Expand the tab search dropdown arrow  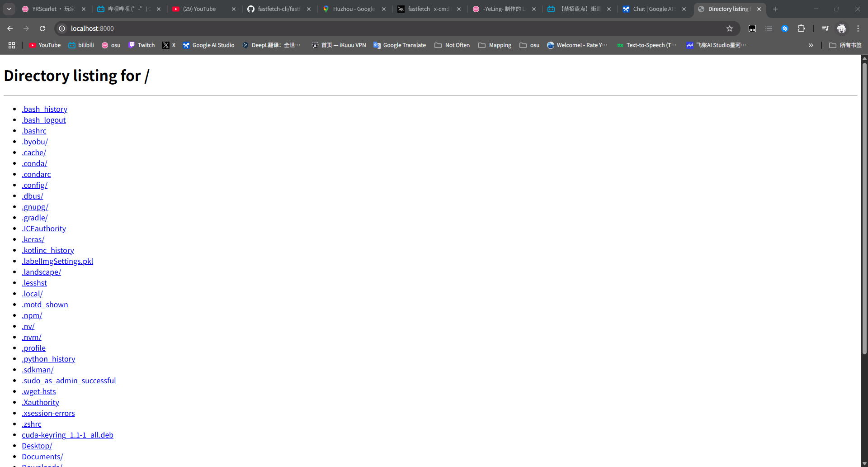(9, 9)
